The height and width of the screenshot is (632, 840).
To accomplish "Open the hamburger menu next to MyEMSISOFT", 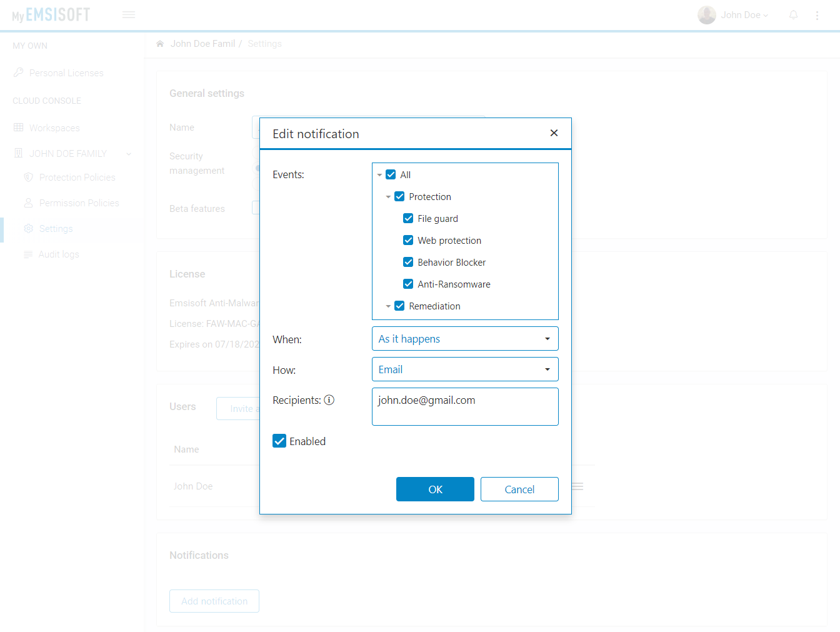I will pyautogui.click(x=129, y=14).
